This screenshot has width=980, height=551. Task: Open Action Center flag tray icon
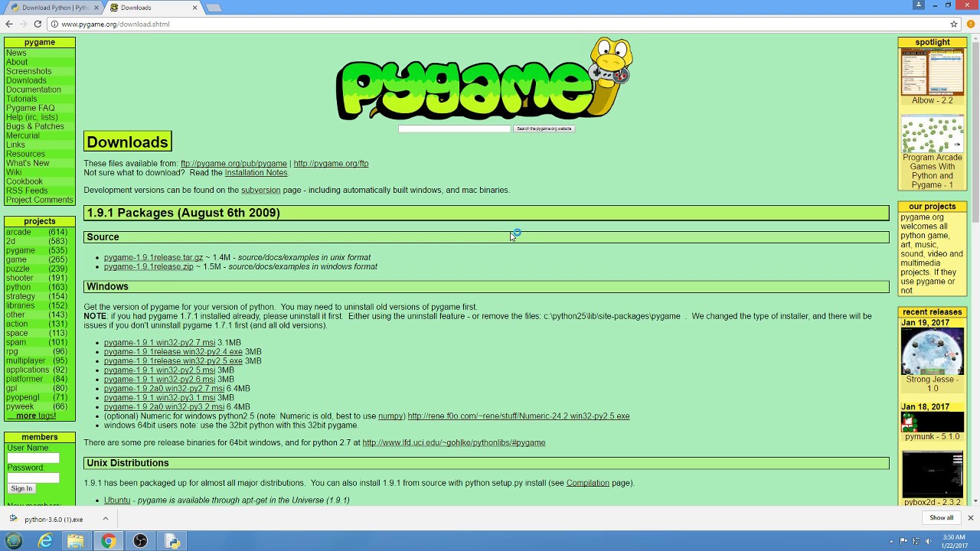[x=904, y=541]
